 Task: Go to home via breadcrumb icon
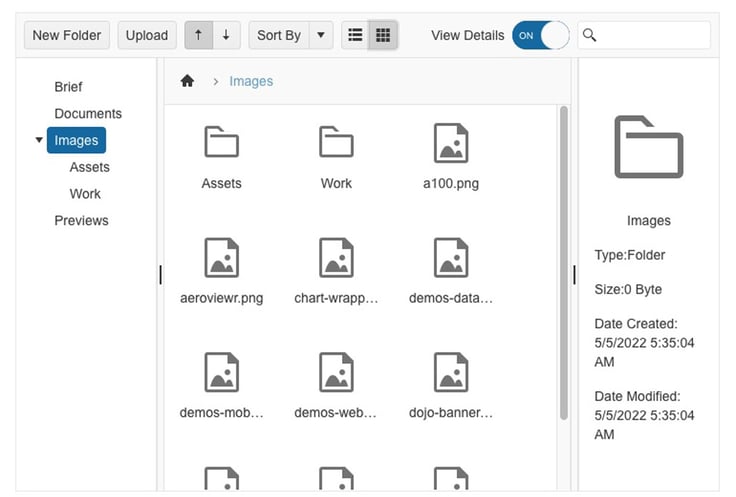[187, 81]
